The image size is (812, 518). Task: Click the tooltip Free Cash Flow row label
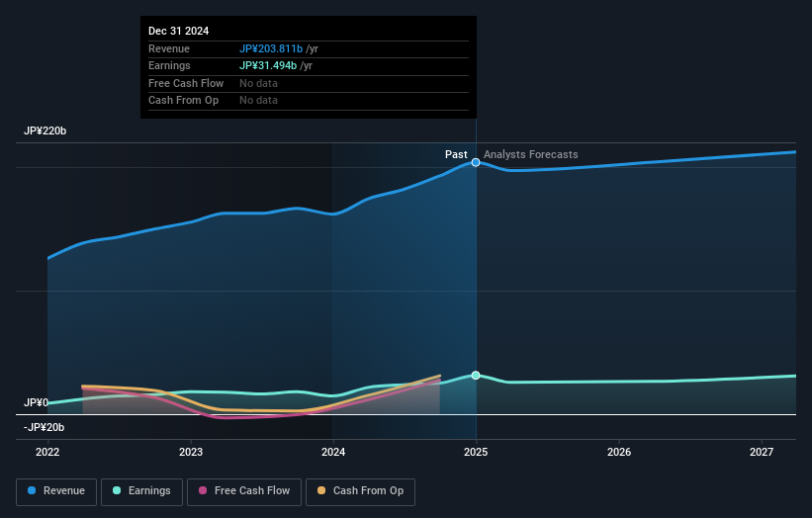(x=186, y=83)
